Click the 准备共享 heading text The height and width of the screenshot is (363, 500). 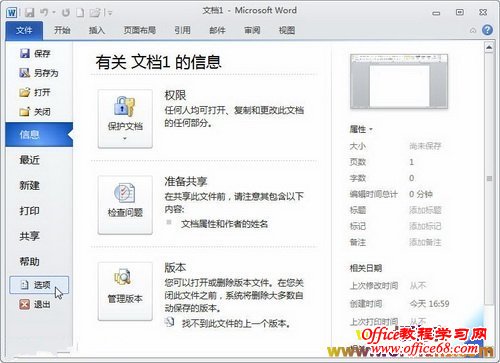pyautogui.click(x=186, y=182)
